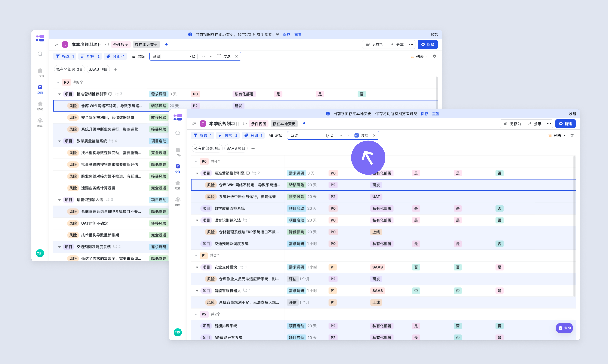This screenshot has height=364, width=608.
Task: Click the 刘梦 avatar in the back window
Action: [40, 253]
